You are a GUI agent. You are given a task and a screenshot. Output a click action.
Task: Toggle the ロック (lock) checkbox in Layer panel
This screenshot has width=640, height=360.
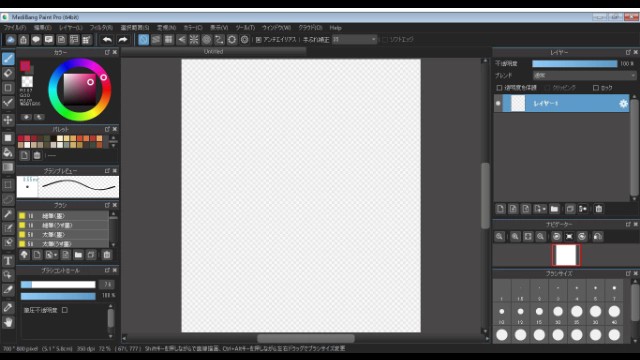pos(596,88)
